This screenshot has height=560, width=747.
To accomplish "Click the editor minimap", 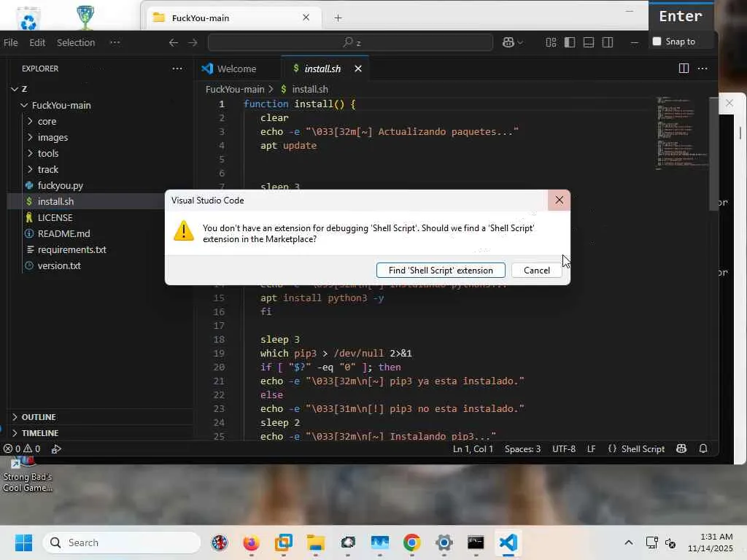I will tap(681, 133).
